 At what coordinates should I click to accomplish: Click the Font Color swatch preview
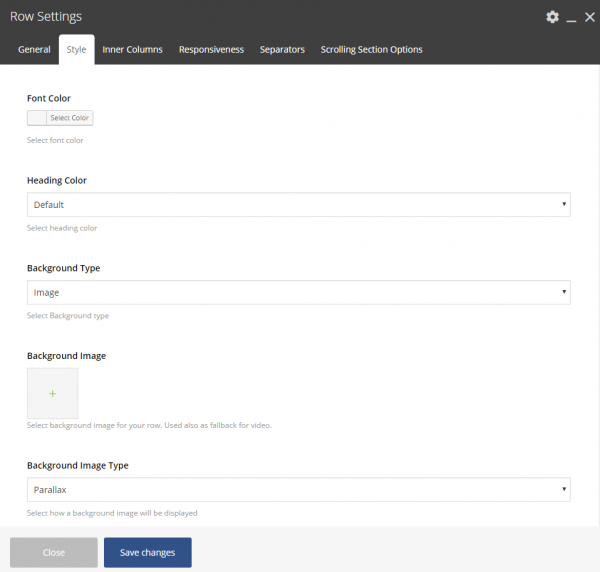37,118
